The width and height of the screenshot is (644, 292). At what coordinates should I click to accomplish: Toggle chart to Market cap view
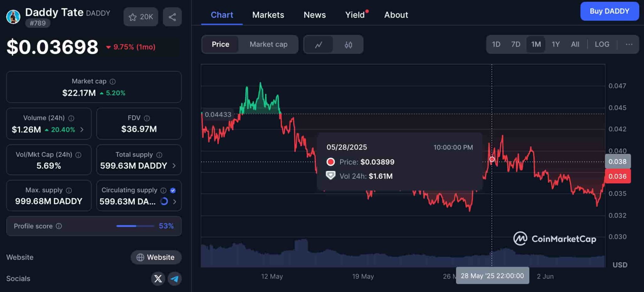[x=268, y=44]
